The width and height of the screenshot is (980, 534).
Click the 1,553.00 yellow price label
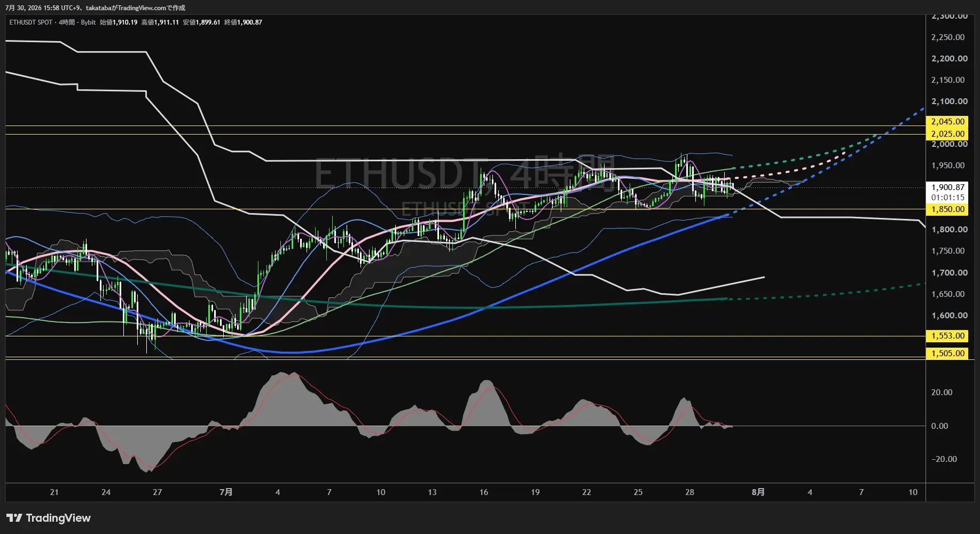947,336
